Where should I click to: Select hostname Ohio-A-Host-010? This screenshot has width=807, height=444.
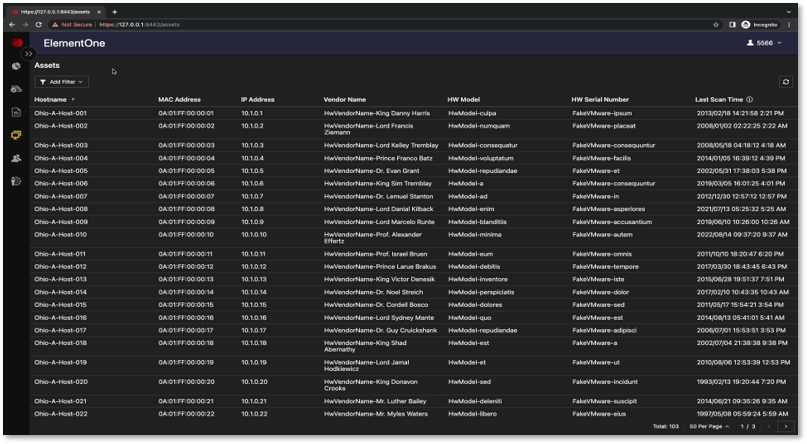click(60, 235)
